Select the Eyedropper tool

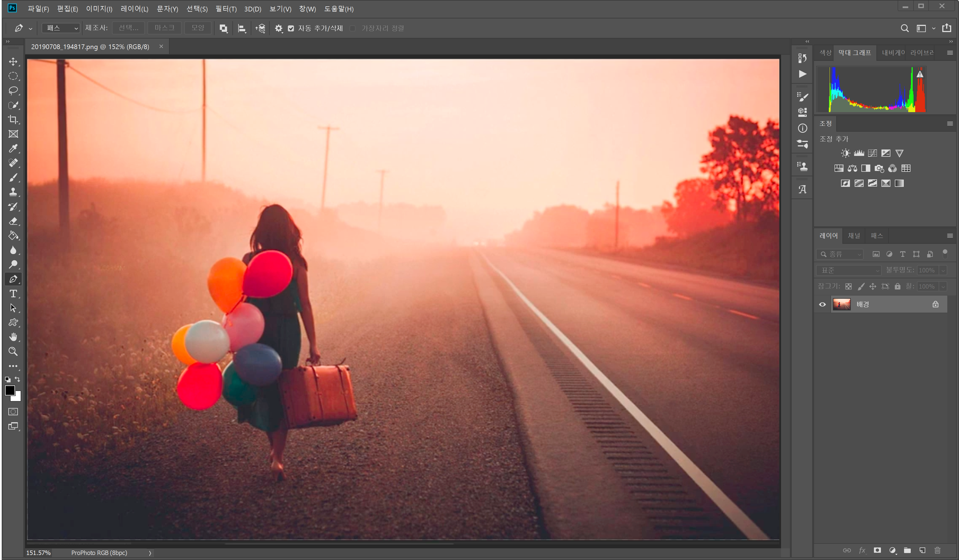[x=13, y=148]
